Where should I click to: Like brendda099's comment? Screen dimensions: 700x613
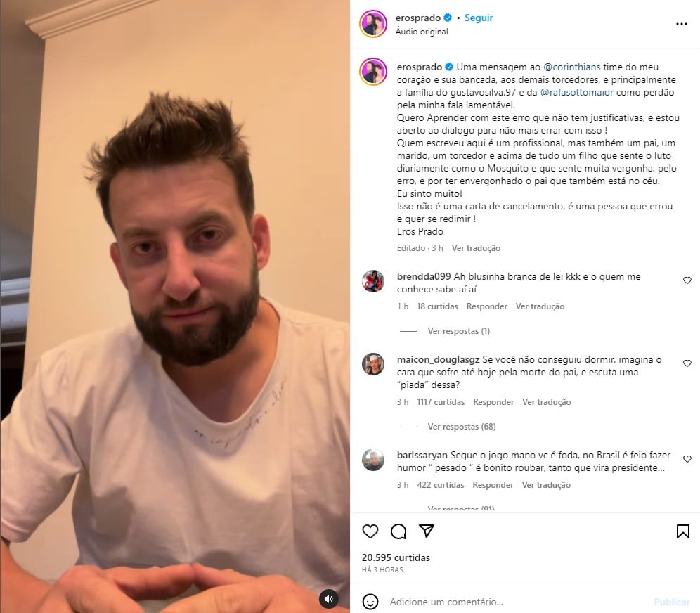click(x=687, y=280)
